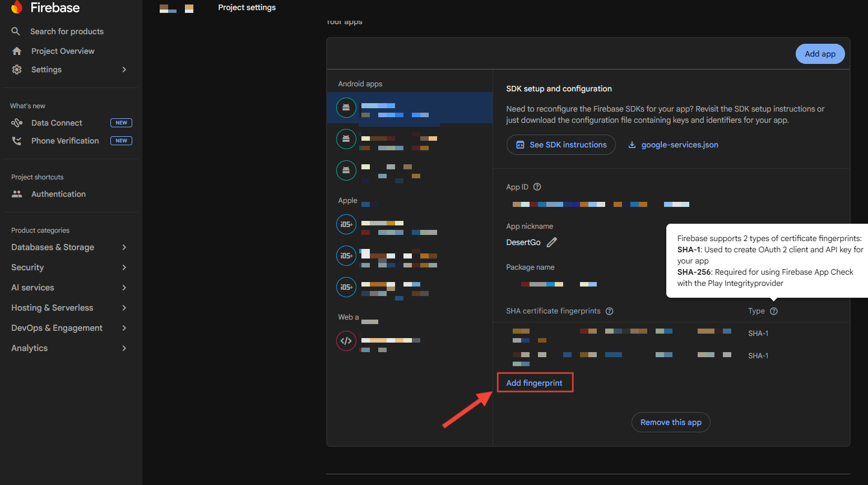The width and height of the screenshot is (868, 485).
Task: Click the Phone Verification icon
Action: point(17,141)
